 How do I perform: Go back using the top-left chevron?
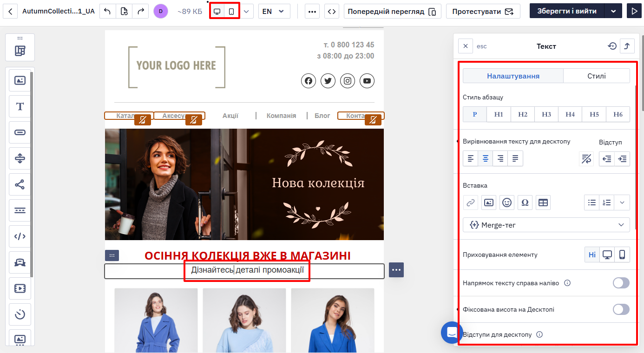click(11, 11)
